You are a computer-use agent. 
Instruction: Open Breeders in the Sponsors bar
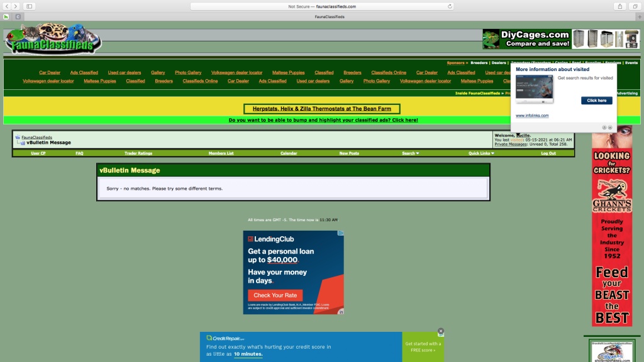click(x=479, y=63)
